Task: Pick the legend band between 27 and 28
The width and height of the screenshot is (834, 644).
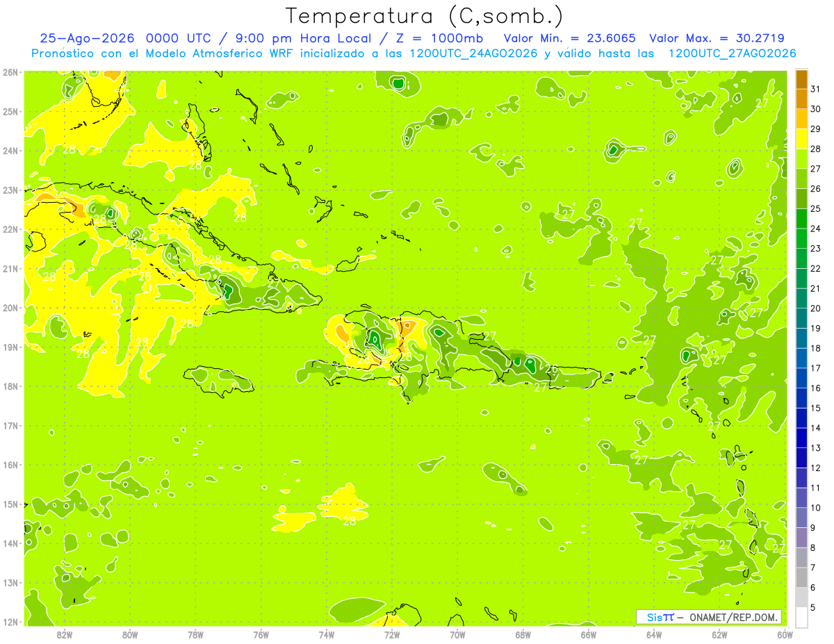Action: (801, 159)
